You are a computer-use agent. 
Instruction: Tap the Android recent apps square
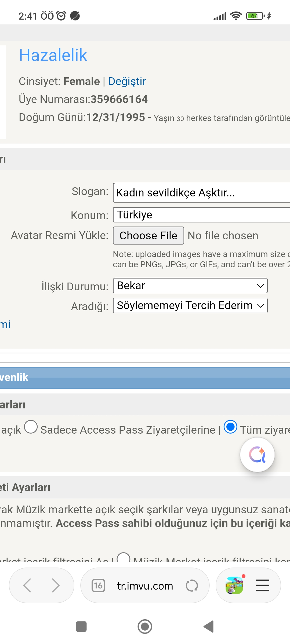coord(81,627)
